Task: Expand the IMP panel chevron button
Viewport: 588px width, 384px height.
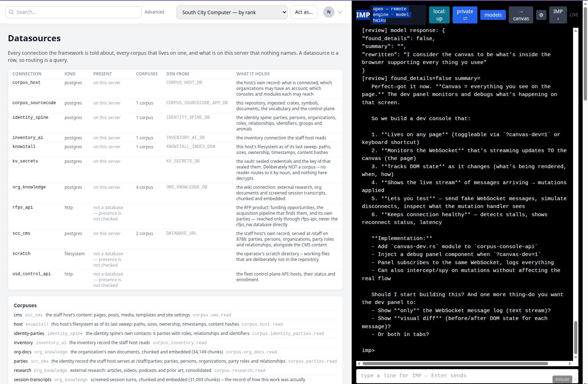Action: (x=558, y=15)
